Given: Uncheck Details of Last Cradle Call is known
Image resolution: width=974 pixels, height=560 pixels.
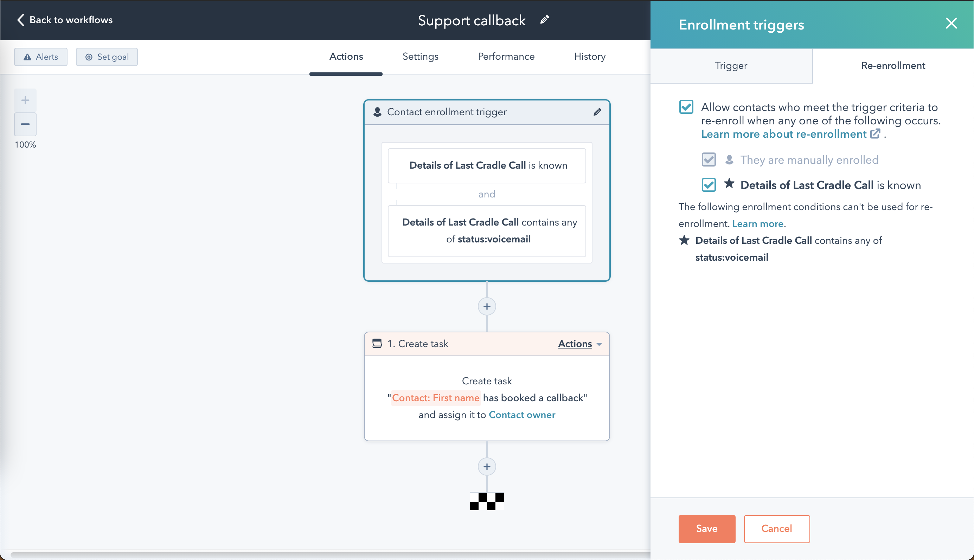Looking at the screenshot, I should [709, 185].
